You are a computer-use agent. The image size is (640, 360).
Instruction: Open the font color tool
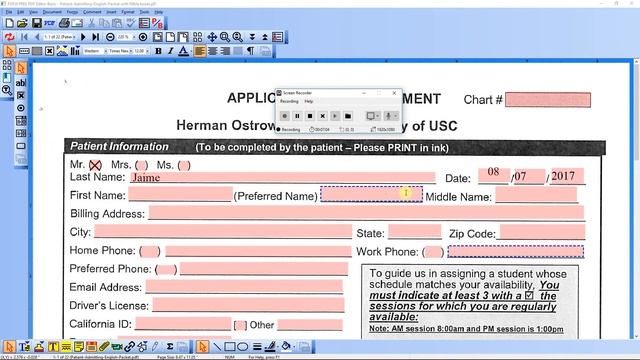[x=184, y=51]
